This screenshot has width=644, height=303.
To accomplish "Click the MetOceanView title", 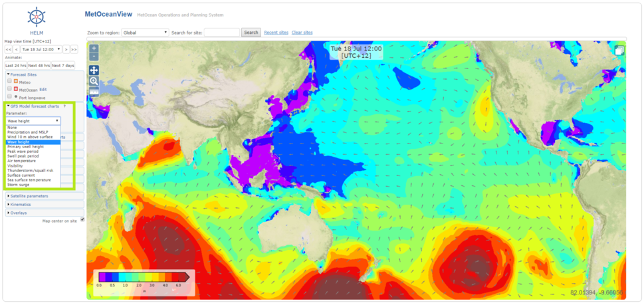I will [108, 14].
